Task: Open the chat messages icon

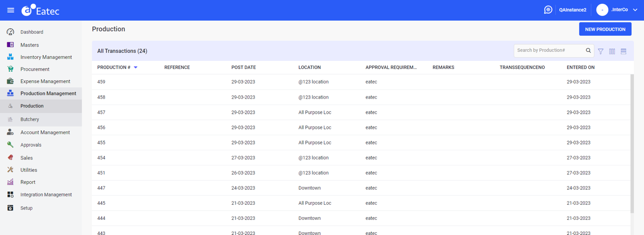Action: click(548, 10)
